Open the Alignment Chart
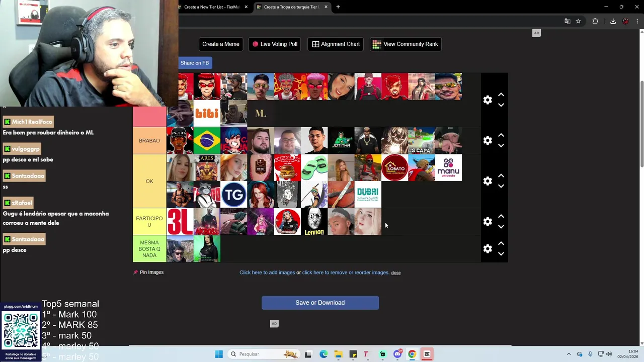This screenshot has width=644, height=362. pos(336,44)
